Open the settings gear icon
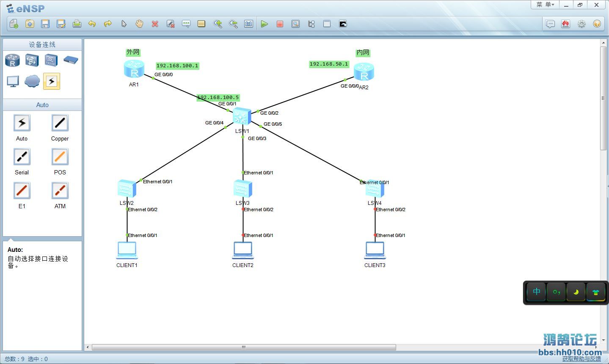 click(x=581, y=24)
